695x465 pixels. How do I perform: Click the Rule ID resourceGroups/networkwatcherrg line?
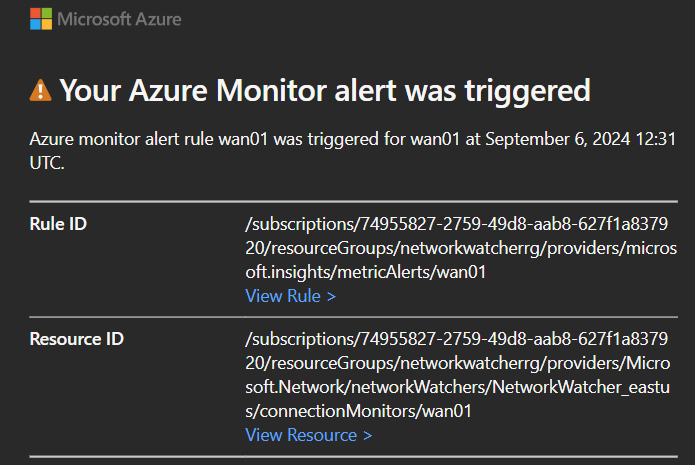tap(461, 248)
